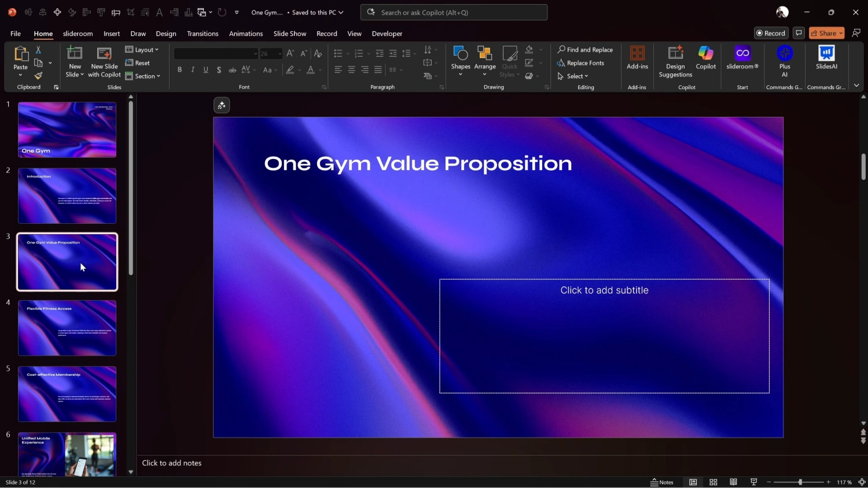Adjust the zoom slider handle

tap(800, 482)
